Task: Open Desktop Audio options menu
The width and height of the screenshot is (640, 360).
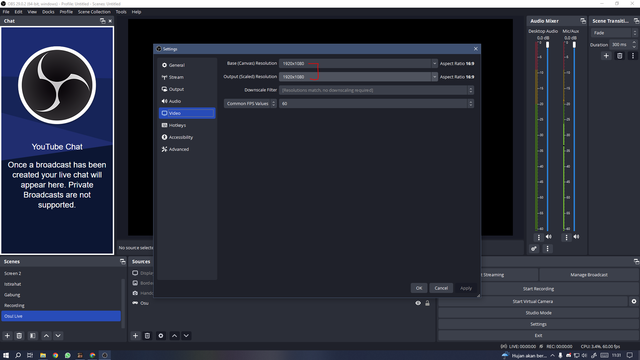Action: tap(538, 237)
